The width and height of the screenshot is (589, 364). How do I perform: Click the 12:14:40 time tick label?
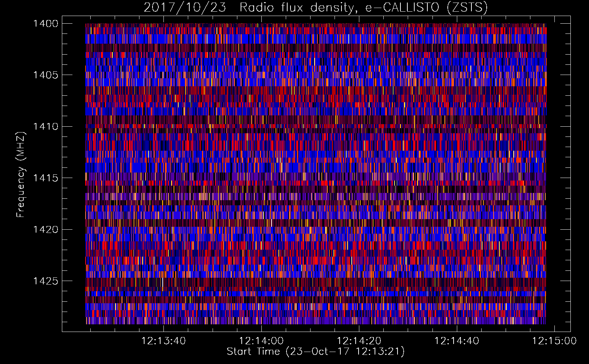[456, 341]
